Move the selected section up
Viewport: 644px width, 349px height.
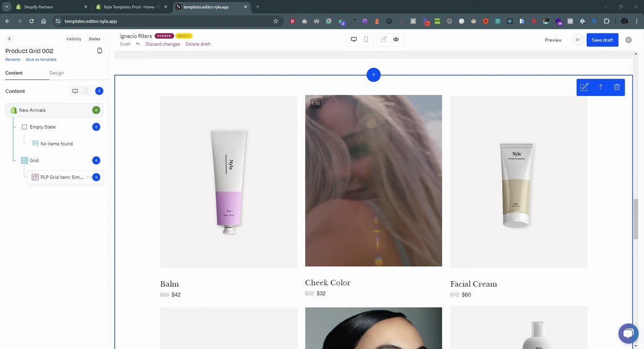tap(601, 87)
